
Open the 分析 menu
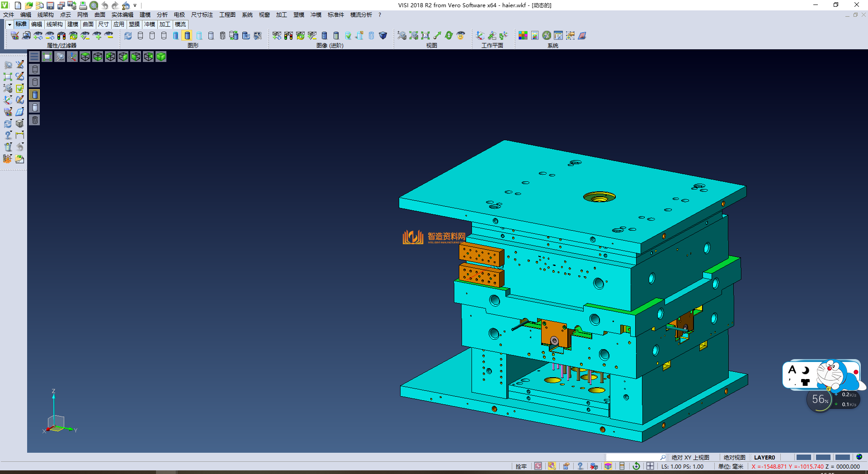(x=162, y=15)
